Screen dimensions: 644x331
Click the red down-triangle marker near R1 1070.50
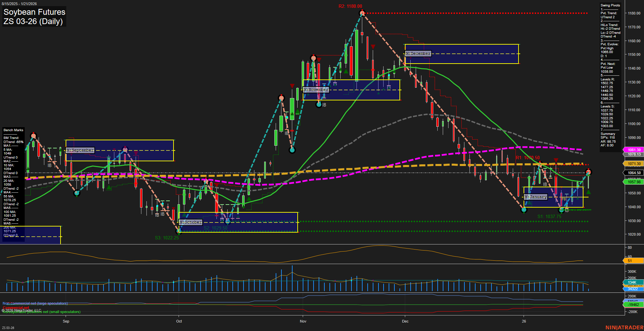pos(556,159)
